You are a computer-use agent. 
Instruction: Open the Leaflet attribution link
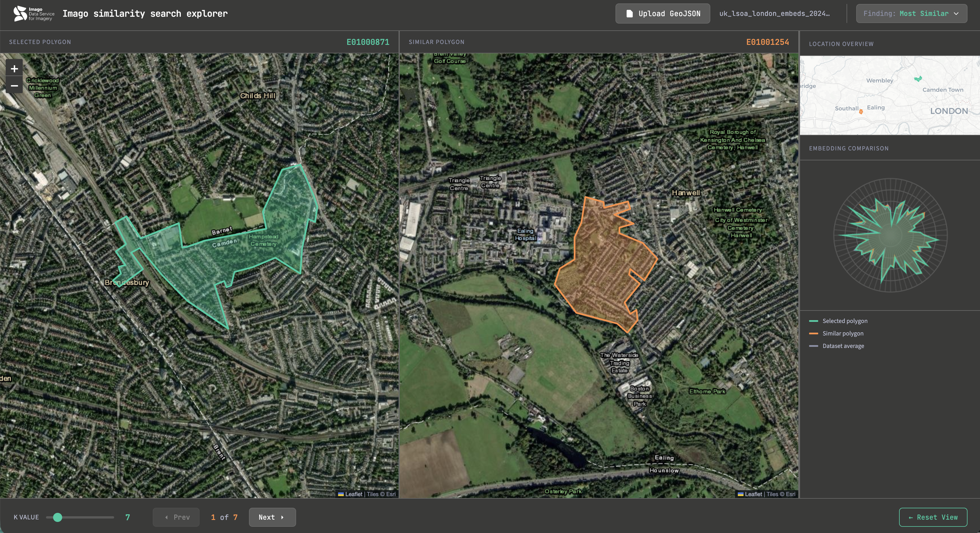(754, 494)
